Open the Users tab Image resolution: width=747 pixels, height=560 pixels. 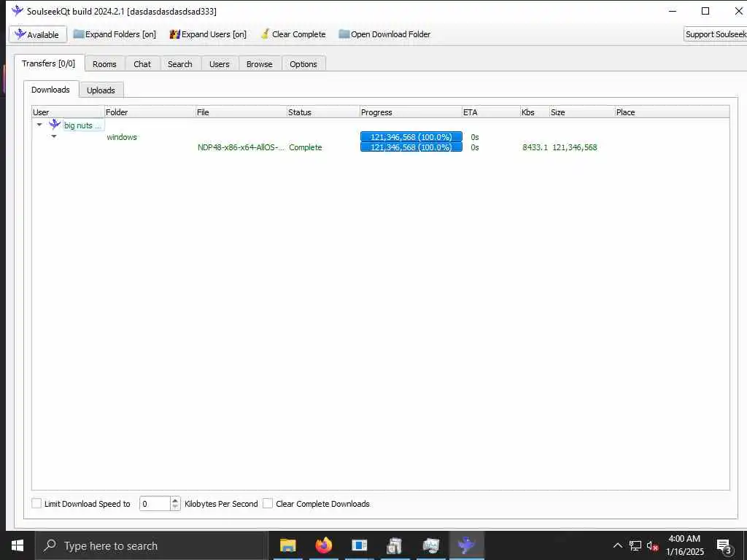pyautogui.click(x=219, y=64)
